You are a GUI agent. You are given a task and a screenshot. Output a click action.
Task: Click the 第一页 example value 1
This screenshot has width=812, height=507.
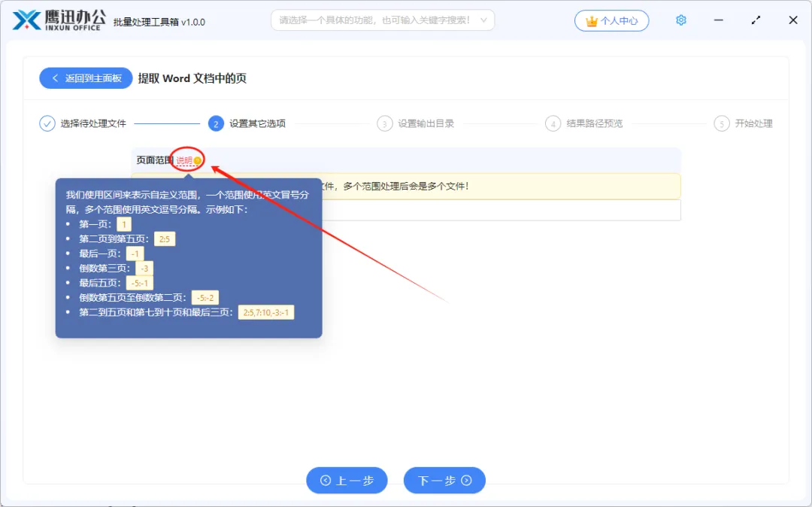124,224
